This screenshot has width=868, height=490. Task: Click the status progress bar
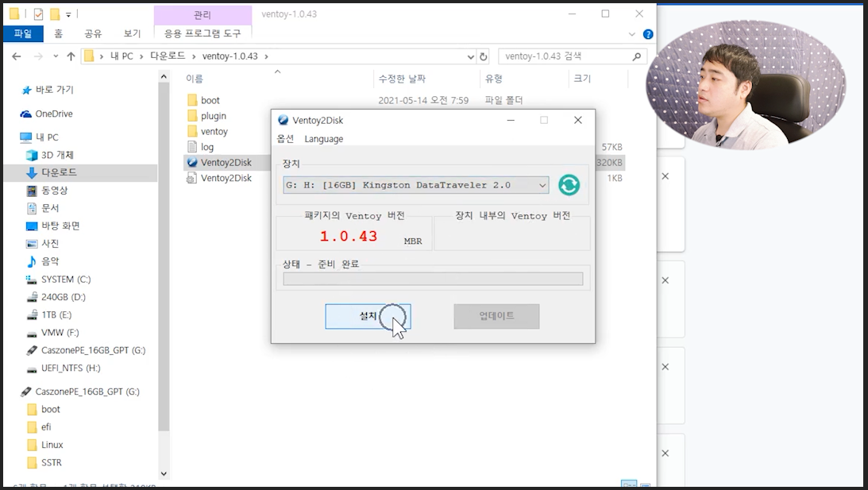[433, 279]
